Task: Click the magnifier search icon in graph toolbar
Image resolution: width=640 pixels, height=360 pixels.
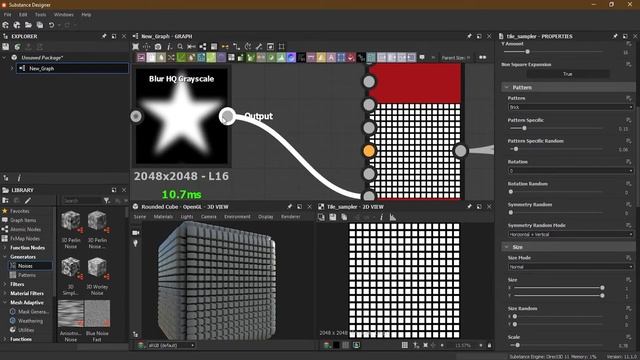Action: click(180, 47)
